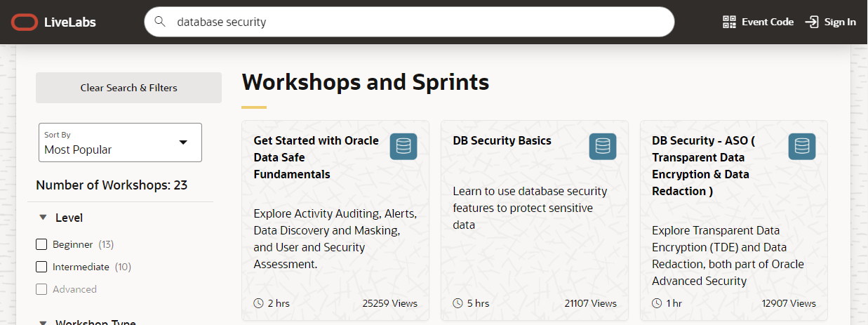Click the Event Code QR icon
Viewport: 868px width, 325px height.
(729, 22)
